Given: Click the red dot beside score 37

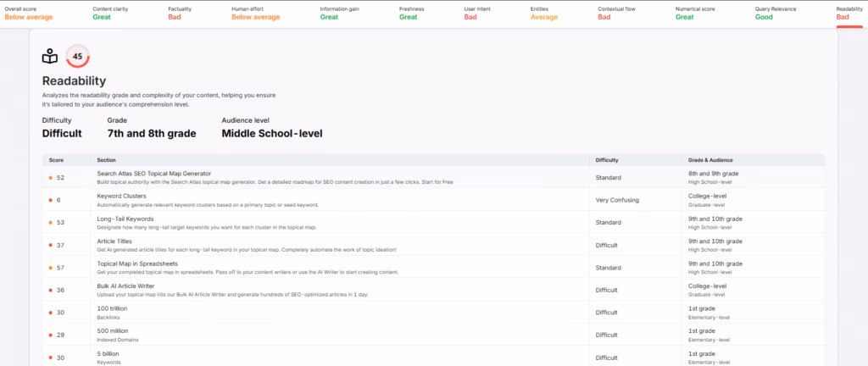Looking at the screenshot, I should pos(50,245).
